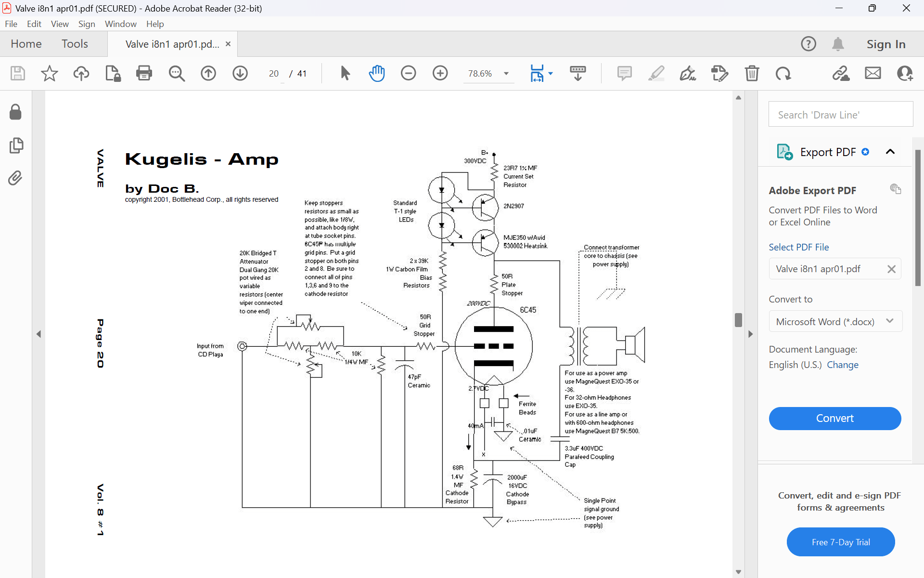Open the Protect PDF lock-page icon

113,73
